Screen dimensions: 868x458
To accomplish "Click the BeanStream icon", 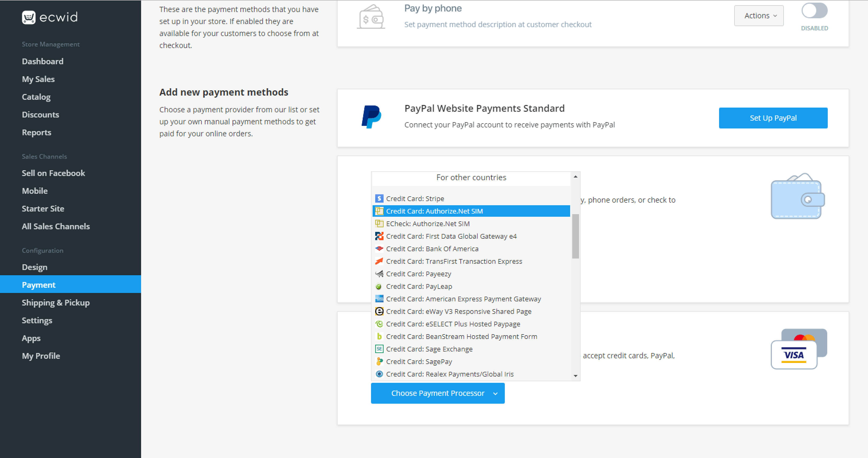I will tap(379, 336).
